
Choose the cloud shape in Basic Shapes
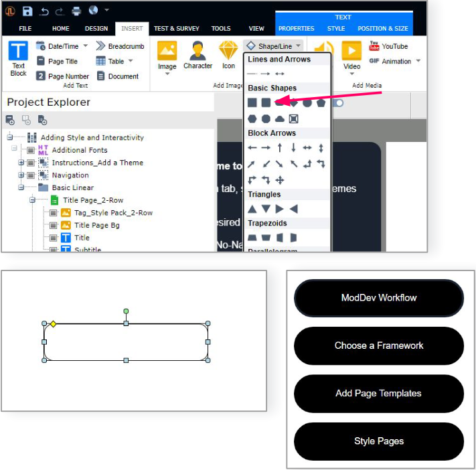point(279,119)
